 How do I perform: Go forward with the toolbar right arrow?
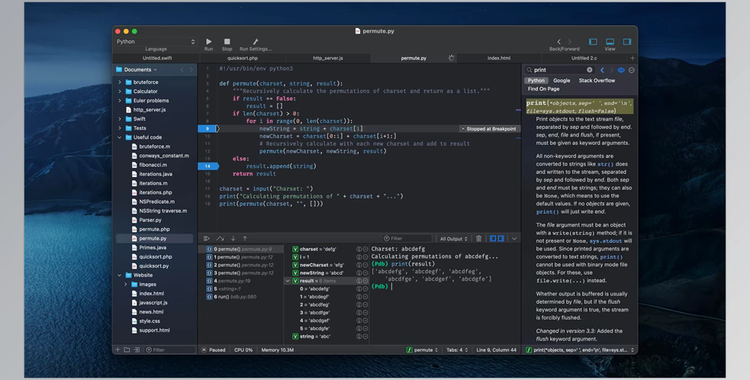[569, 42]
